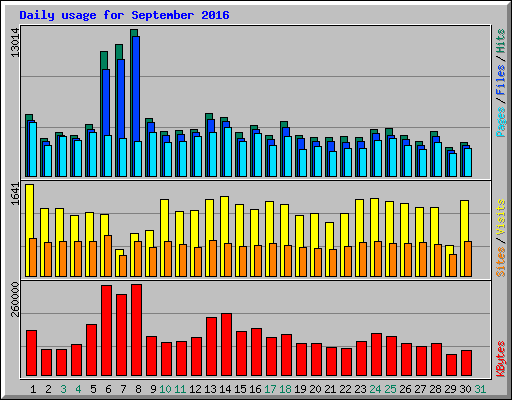Viewport: 512px width, 400px height.
Task: Select the green day label "18"
Action: tap(285, 389)
